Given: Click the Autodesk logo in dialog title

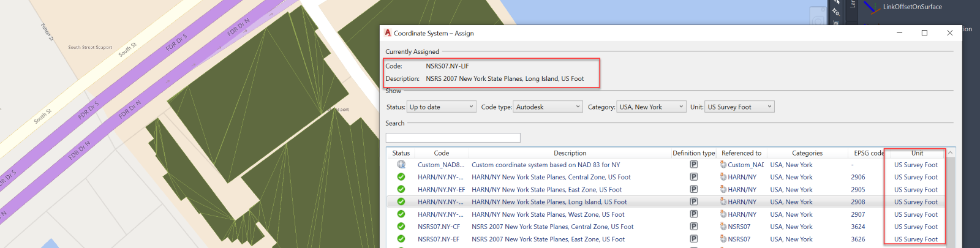Looking at the screenshot, I should (388, 33).
